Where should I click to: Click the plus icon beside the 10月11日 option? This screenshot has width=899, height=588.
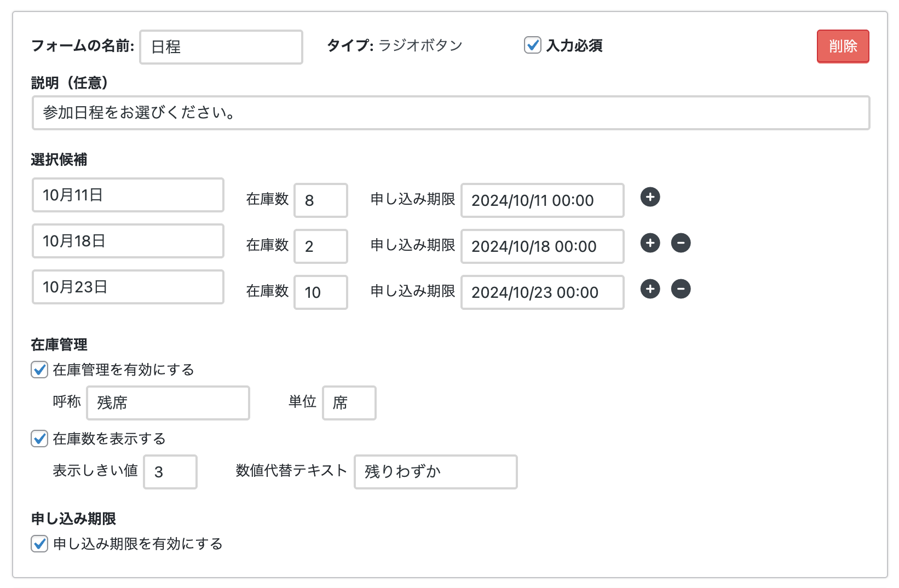pos(650,197)
